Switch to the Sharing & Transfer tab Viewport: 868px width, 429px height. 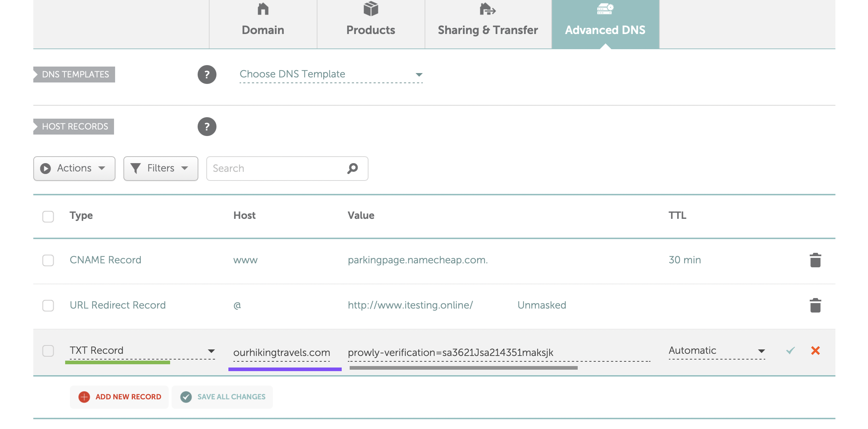pyautogui.click(x=488, y=24)
